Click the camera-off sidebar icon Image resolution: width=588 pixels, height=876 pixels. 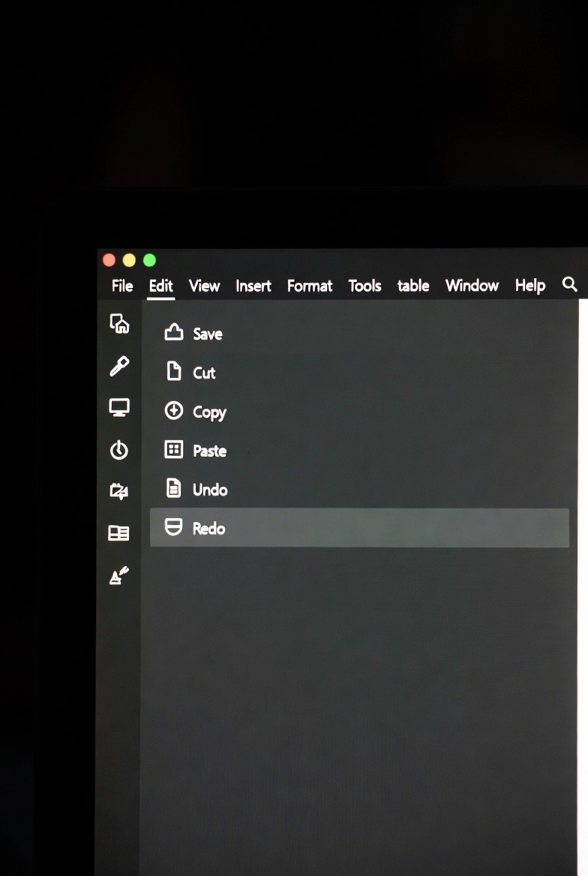point(118,491)
